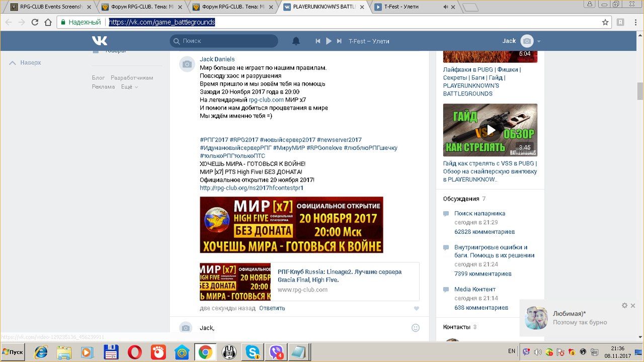Open the Блог footer link

(98, 78)
